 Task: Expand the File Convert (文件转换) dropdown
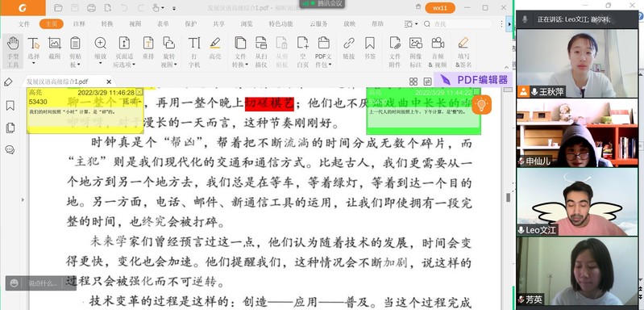click(240, 65)
